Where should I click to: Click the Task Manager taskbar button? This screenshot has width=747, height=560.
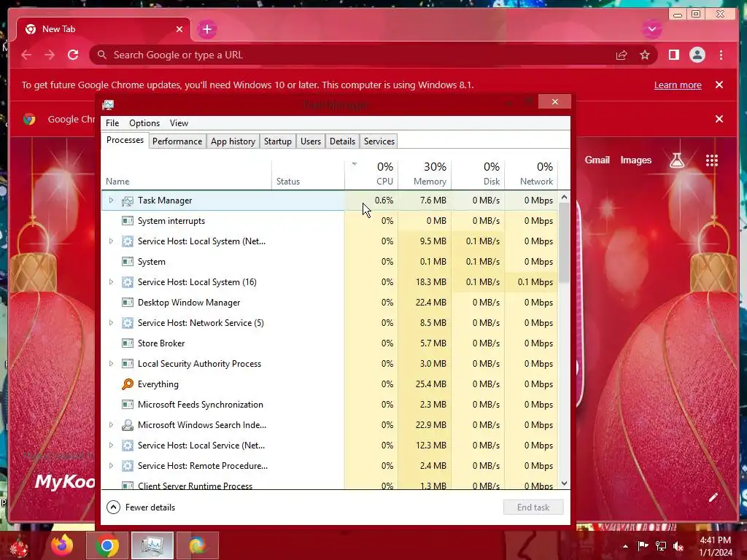coord(152,545)
